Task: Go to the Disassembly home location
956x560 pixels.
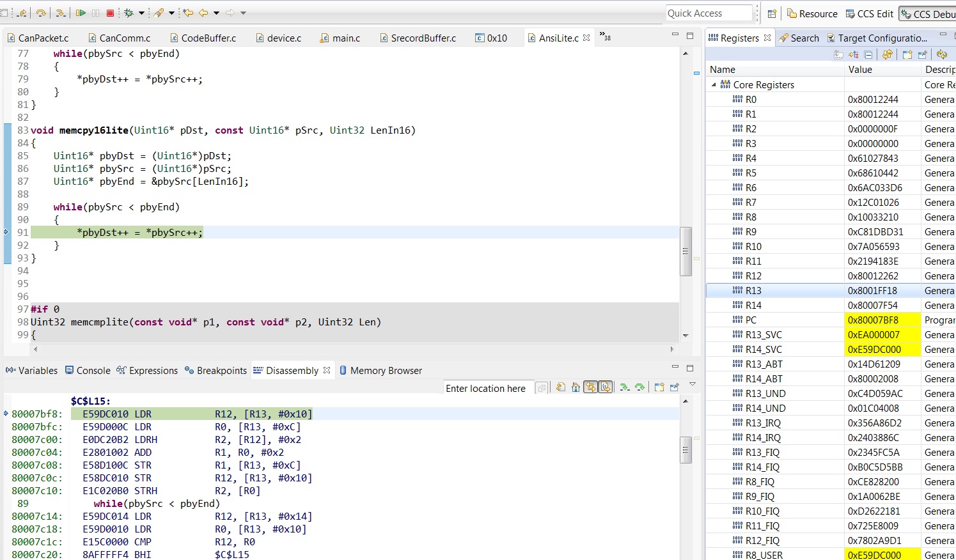Action: 576,387
